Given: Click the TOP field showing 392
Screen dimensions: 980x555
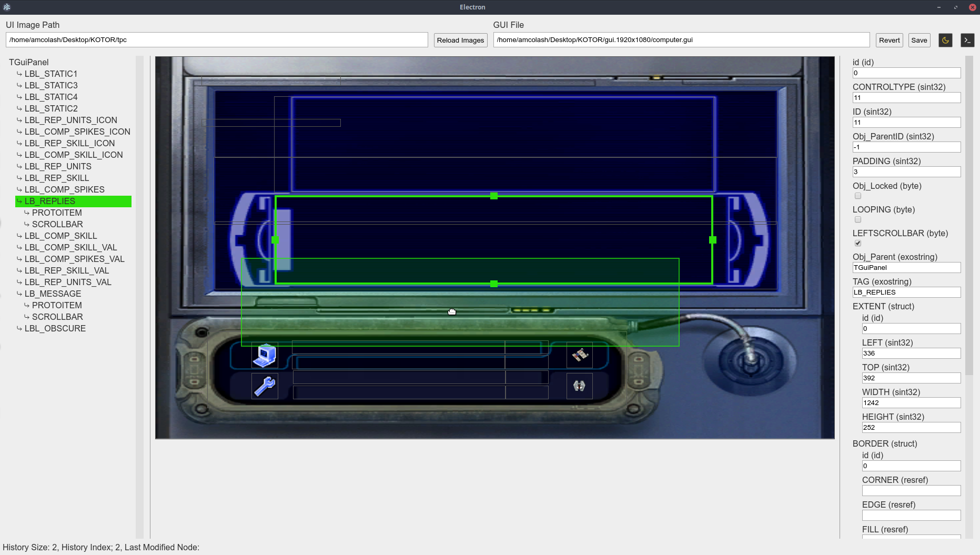Looking at the screenshot, I should (x=911, y=378).
